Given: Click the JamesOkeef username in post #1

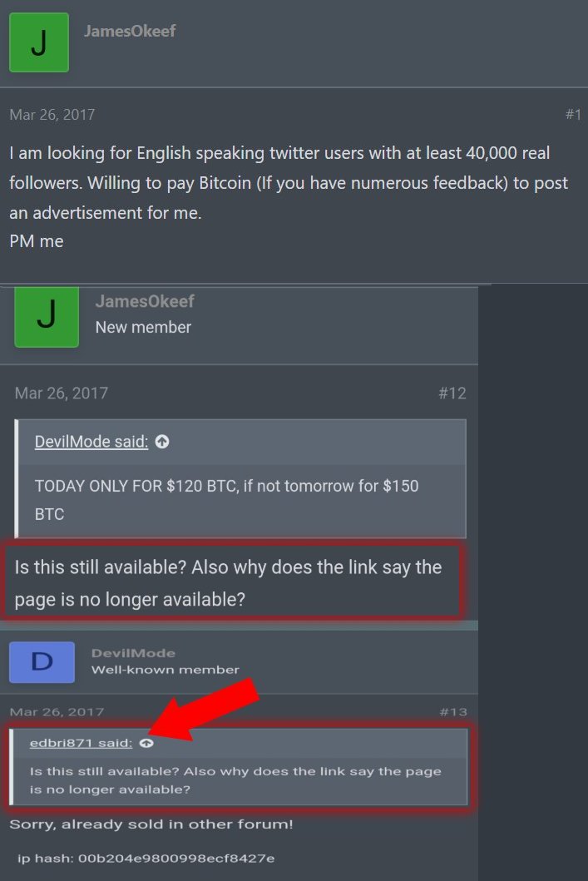Looking at the screenshot, I should 130,31.
